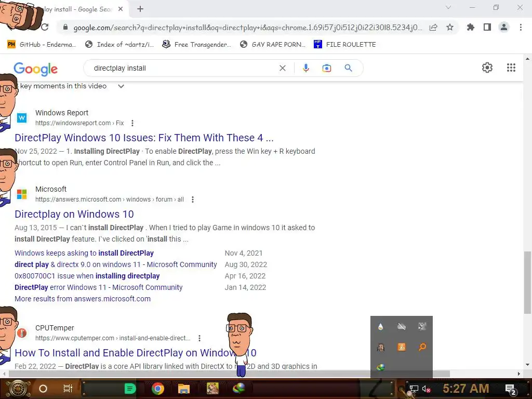Click the Download Manager tray icon
Image resolution: width=532 pixels, height=399 pixels.
point(380,367)
